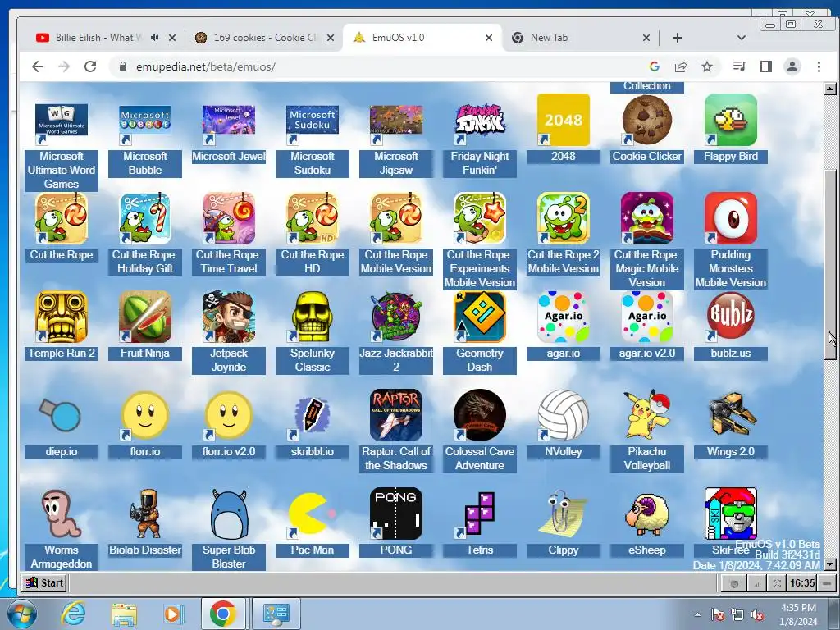This screenshot has height=630, width=840.
Task: Open Cut the Rope: Holiday Gift
Action: 145,218
